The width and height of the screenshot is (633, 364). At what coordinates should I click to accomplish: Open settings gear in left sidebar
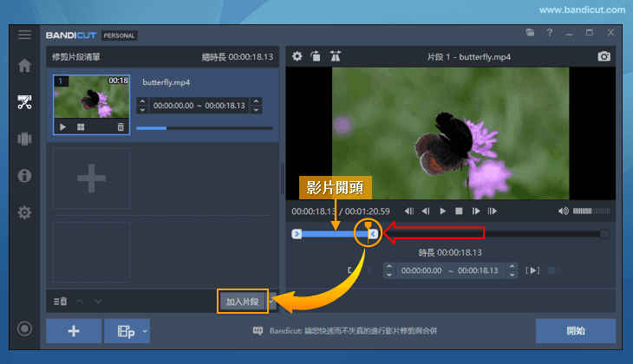coord(24,212)
